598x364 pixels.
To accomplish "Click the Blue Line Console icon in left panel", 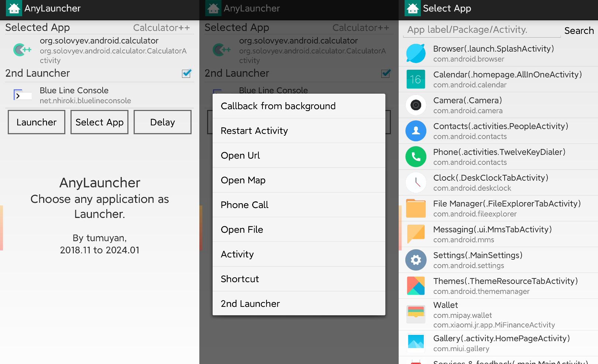I will tap(22, 95).
